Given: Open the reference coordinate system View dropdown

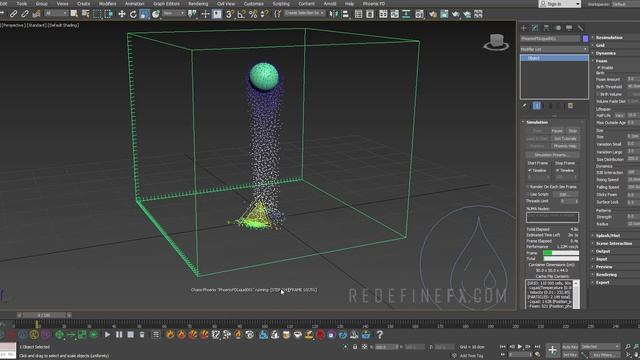Looking at the screenshot, I should pos(173,13).
